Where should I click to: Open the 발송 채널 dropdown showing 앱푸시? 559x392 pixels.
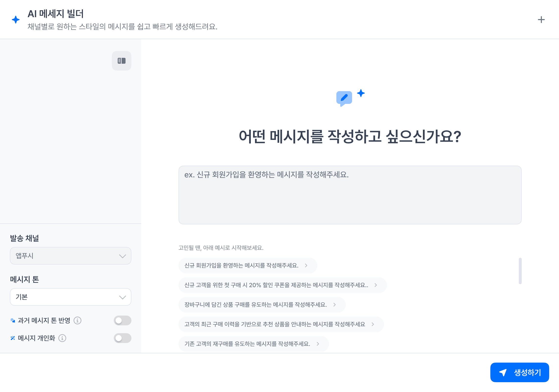(71, 256)
